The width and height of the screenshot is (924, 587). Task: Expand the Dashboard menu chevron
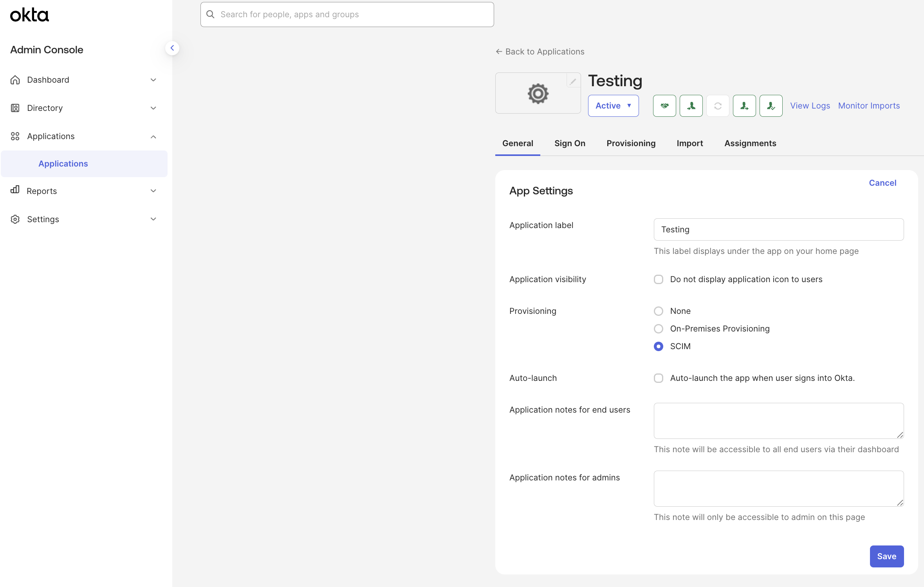point(153,80)
